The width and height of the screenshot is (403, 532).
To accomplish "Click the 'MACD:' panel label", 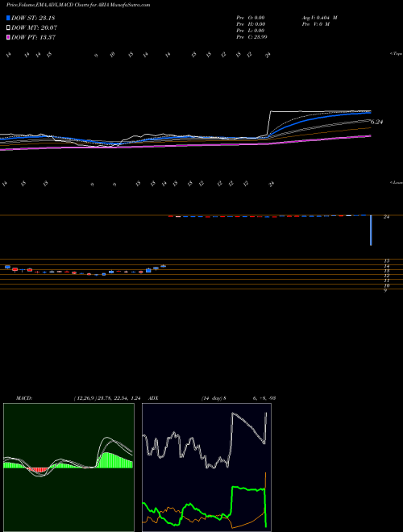I will [23, 398].
